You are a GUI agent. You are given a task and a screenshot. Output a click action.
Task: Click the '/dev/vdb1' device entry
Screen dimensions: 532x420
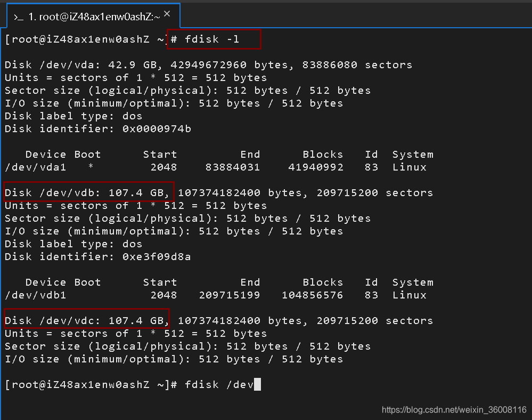click(x=35, y=295)
